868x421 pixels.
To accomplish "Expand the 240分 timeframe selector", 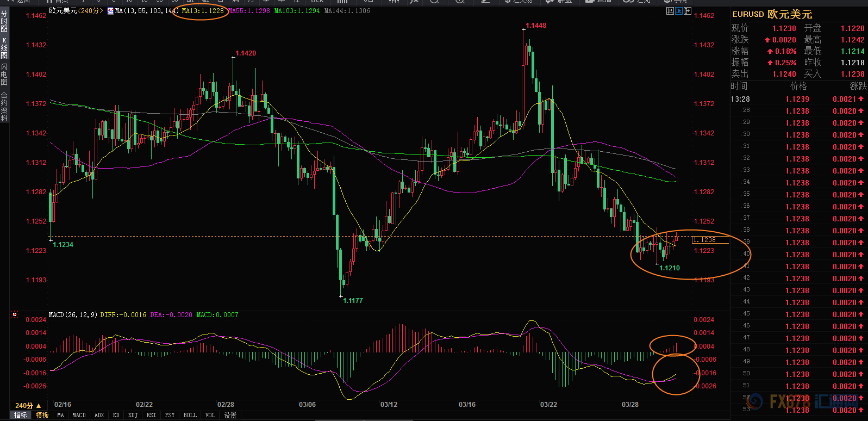I will pyautogui.click(x=28, y=405).
